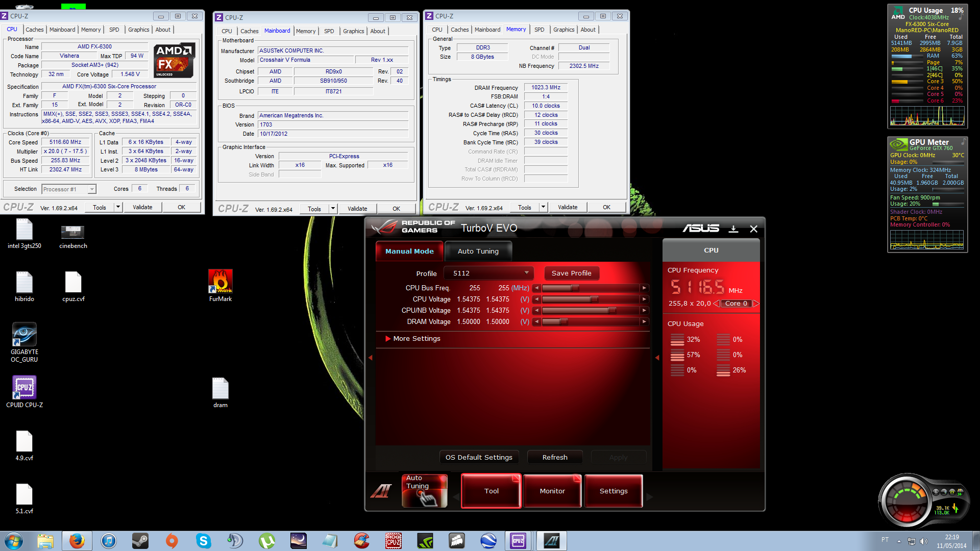Image resolution: width=980 pixels, height=551 pixels.
Task: Open uTorrent from the taskbar
Action: pos(267,541)
